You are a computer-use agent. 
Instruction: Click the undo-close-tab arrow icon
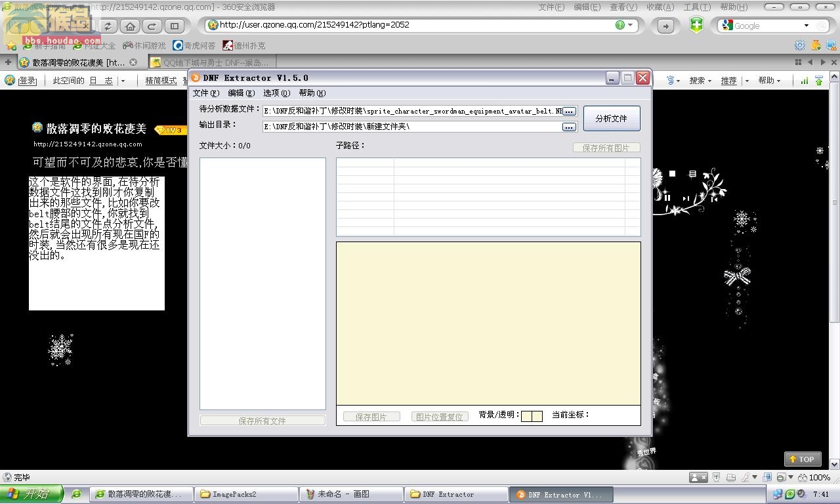pyautogui.click(x=152, y=26)
